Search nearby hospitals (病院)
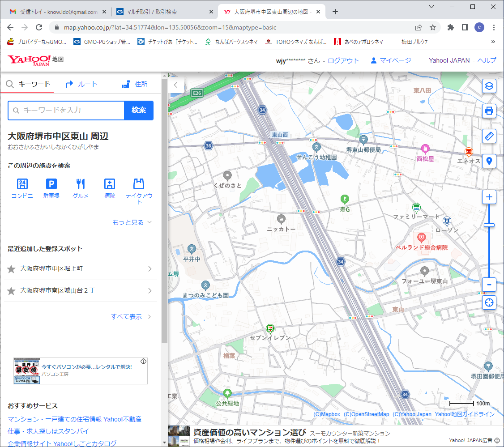Screen dimensions: 504x447 click(x=110, y=188)
